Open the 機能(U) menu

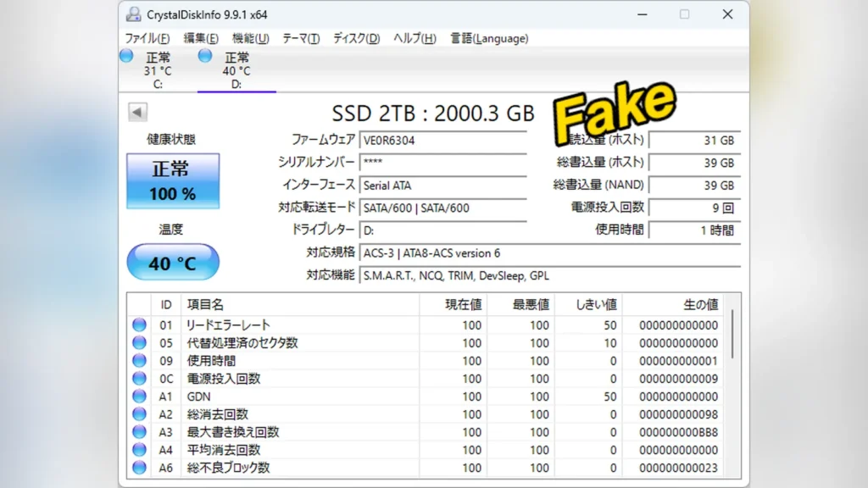tap(250, 38)
